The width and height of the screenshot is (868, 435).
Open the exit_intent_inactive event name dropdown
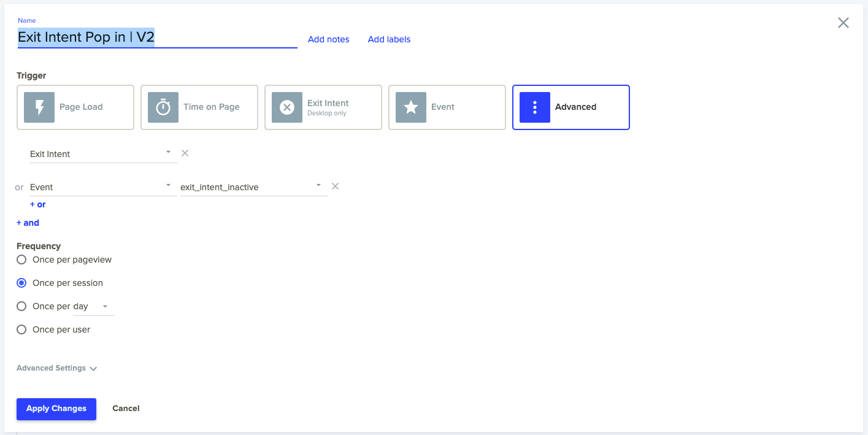click(x=252, y=187)
